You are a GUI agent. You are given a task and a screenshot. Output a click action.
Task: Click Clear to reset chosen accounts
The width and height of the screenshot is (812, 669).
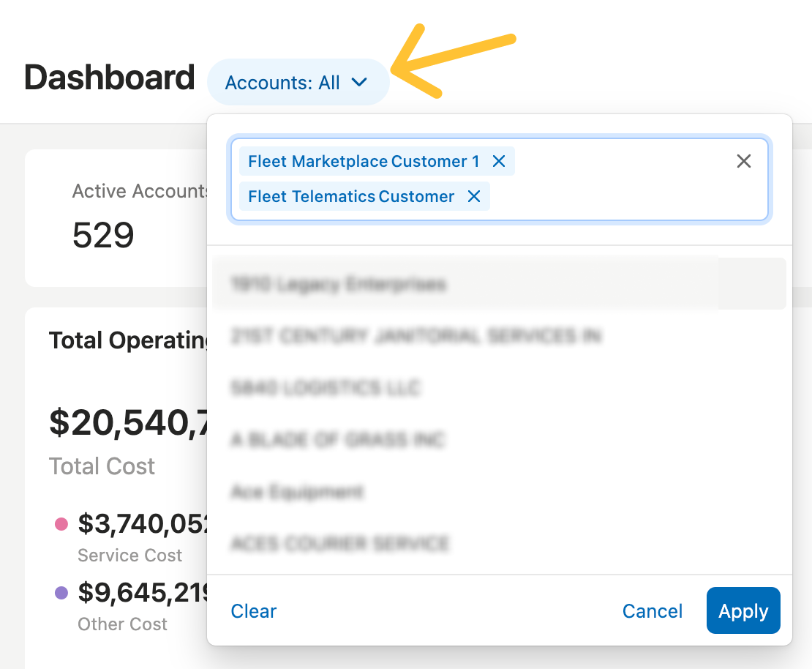coord(253,610)
